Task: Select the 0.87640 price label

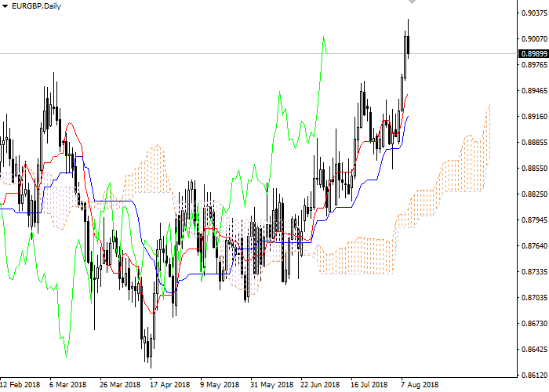Action: 534,246
